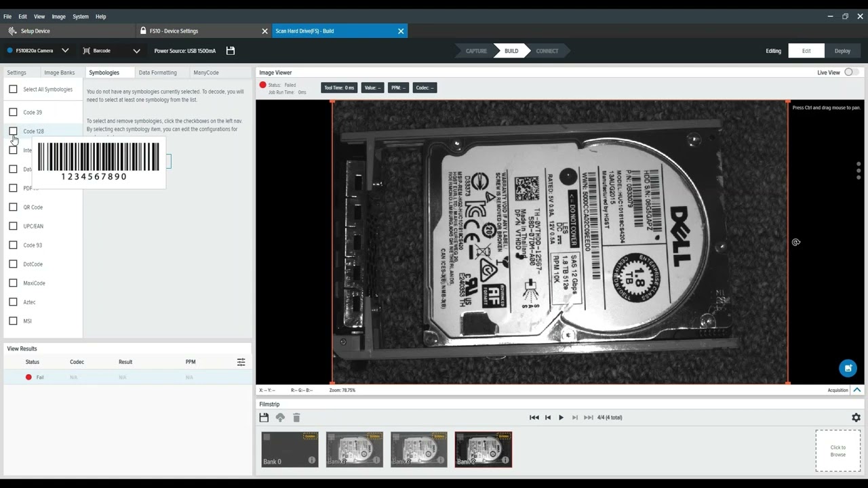Open the View Results filter settings icon
Image resolution: width=868 pixels, height=488 pixels.
tap(241, 362)
